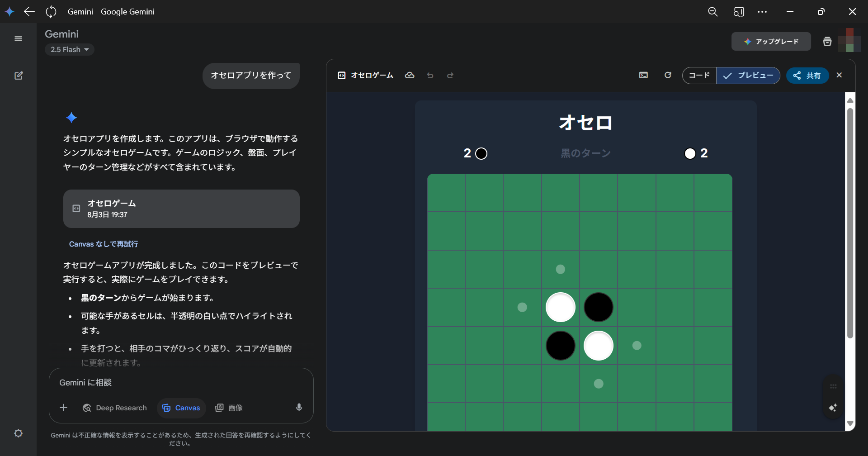Open the オセロゲーム canvas card
Viewport: 868px width, 456px height.
coord(181,209)
